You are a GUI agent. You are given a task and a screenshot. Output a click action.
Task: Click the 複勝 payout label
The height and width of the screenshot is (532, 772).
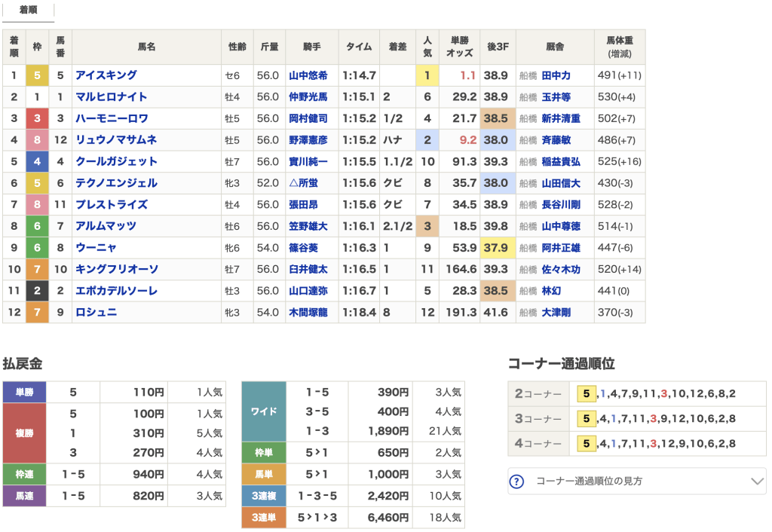pyautogui.click(x=24, y=433)
